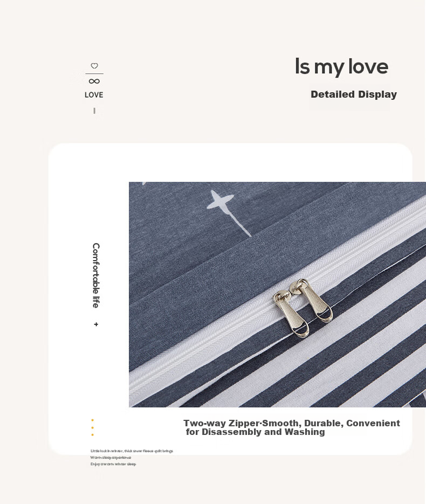Click the heart icon above LOVE
This screenshot has height=504, width=426.
click(94, 66)
